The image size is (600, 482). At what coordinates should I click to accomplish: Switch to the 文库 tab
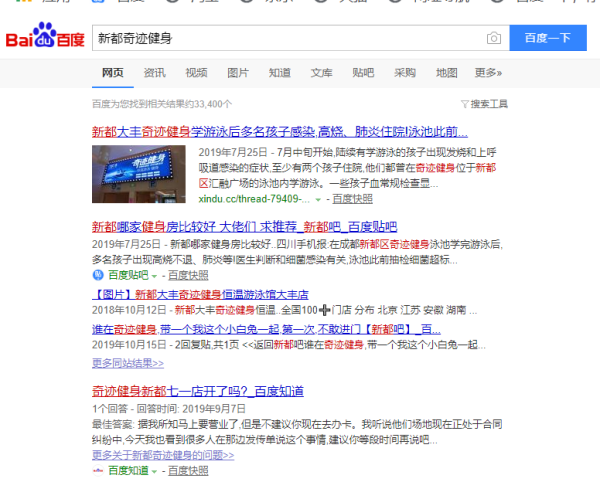(x=321, y=73)
